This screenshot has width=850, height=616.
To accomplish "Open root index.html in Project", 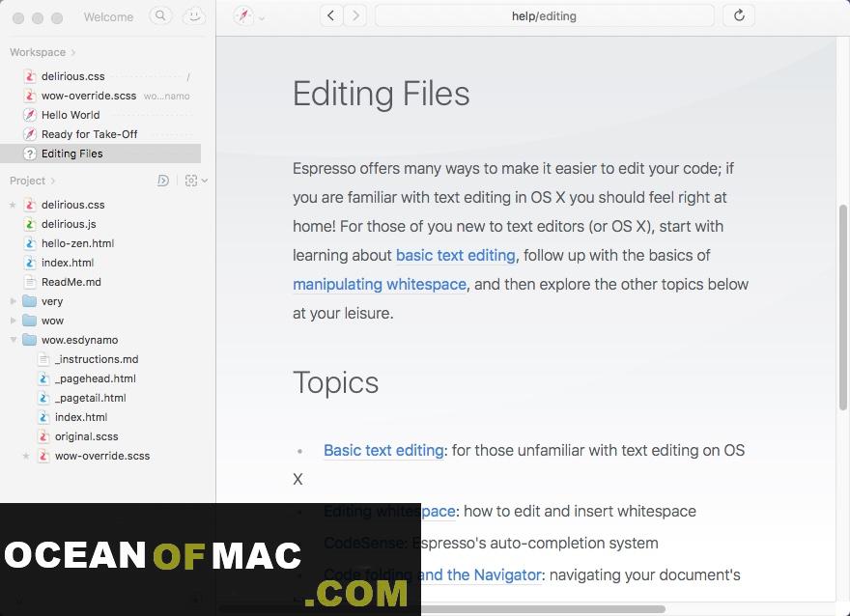I will 68,263.
